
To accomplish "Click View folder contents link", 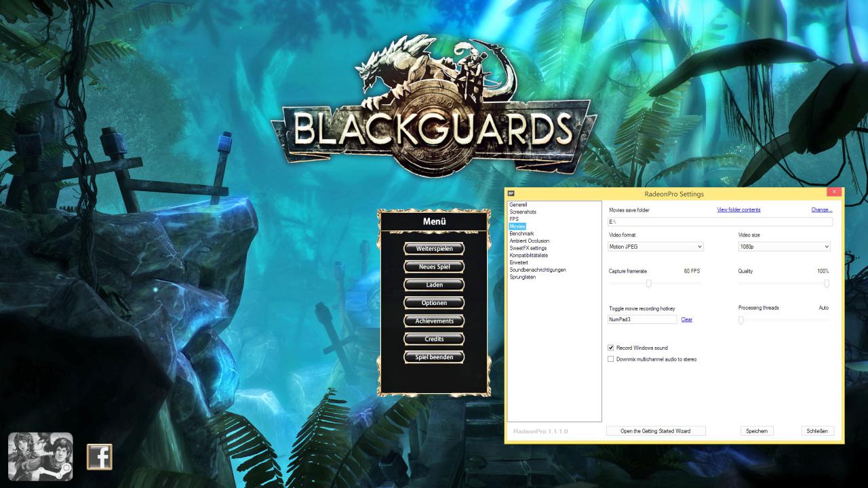I will pos(738,210).
